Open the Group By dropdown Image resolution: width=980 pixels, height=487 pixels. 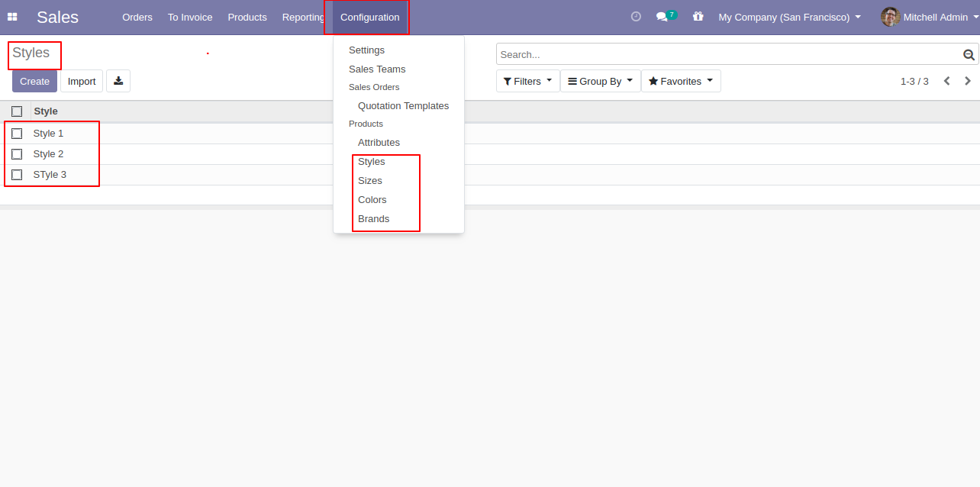click(601, 81)
